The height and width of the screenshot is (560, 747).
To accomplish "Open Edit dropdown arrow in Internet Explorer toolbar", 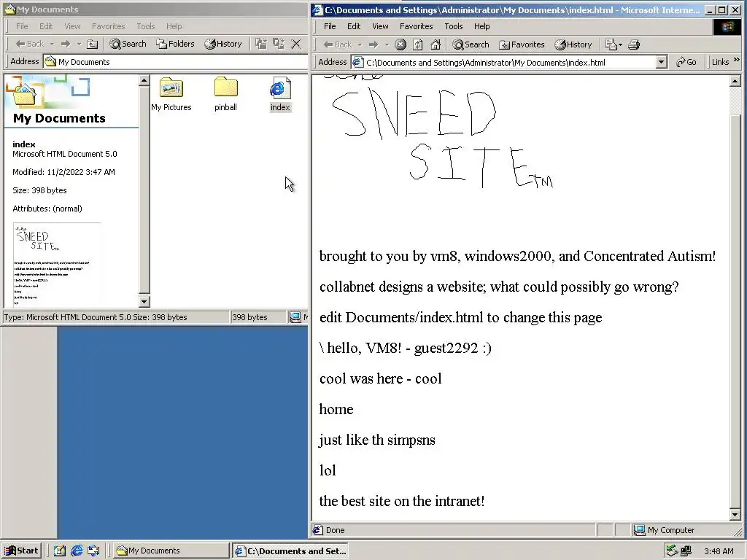I will point(620,44).
